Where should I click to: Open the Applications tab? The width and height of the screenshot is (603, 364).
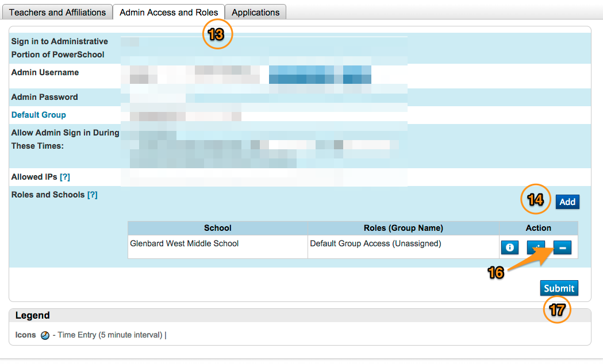coord(255,12)
